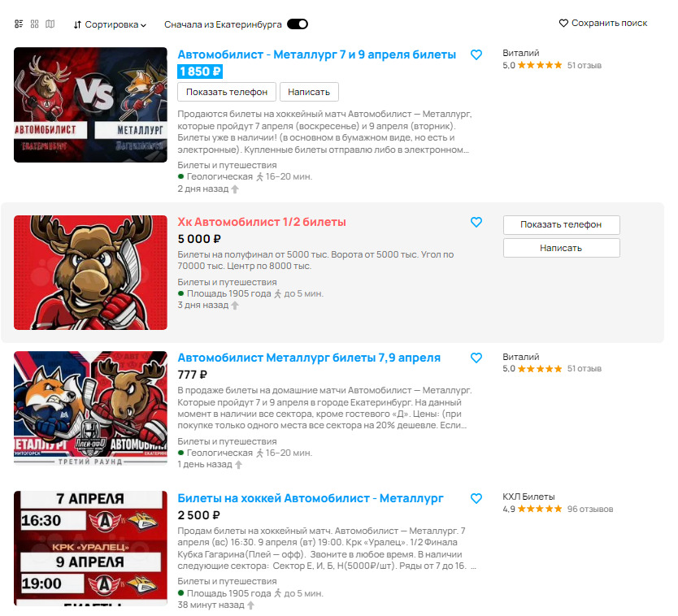The height and width of the screenshot is (616, 678).
Task: Open the 7 апреля 16:30 schedule thumbnail
Action: pos(90,548)
